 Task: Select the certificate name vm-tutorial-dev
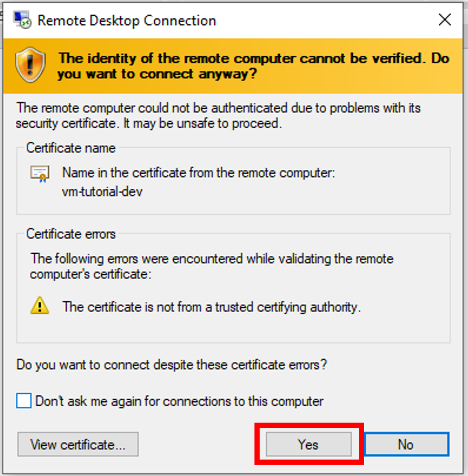click(102, 192)
